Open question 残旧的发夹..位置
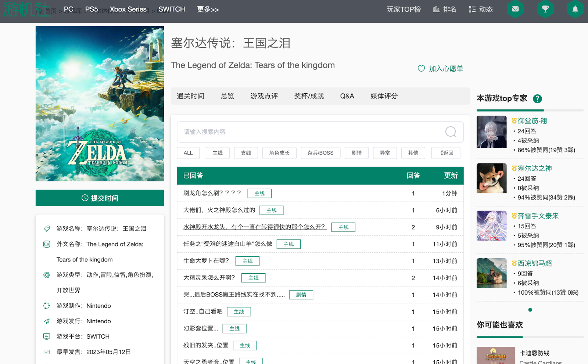Viewport: 588px width, 364px height. point(206,345)
